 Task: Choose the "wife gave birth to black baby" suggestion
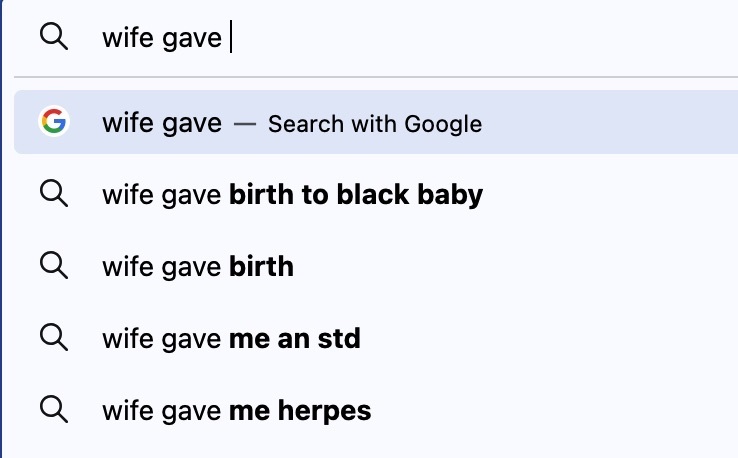click(x=292, y=195)
